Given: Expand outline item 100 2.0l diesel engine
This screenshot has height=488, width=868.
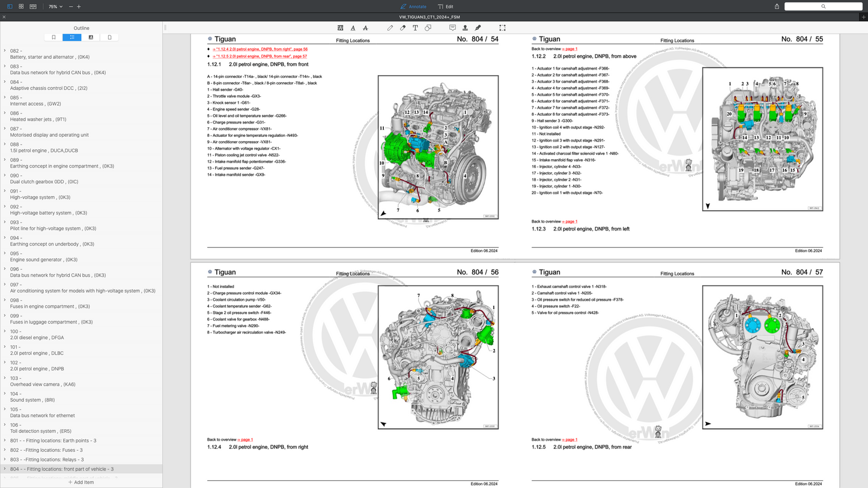Looking at the screenshot, I should (5, 331).
